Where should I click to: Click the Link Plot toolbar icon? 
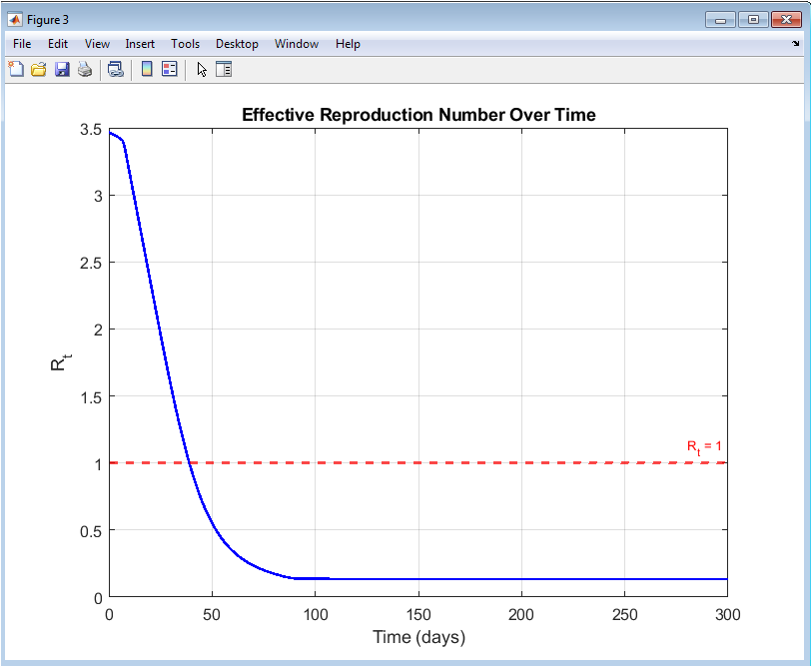pos(116,70)
